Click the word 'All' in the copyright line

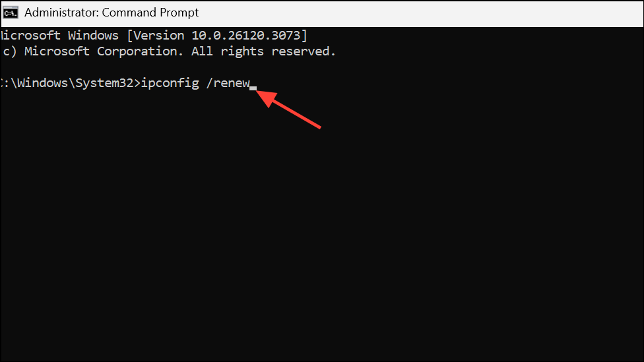pos(203,51)
